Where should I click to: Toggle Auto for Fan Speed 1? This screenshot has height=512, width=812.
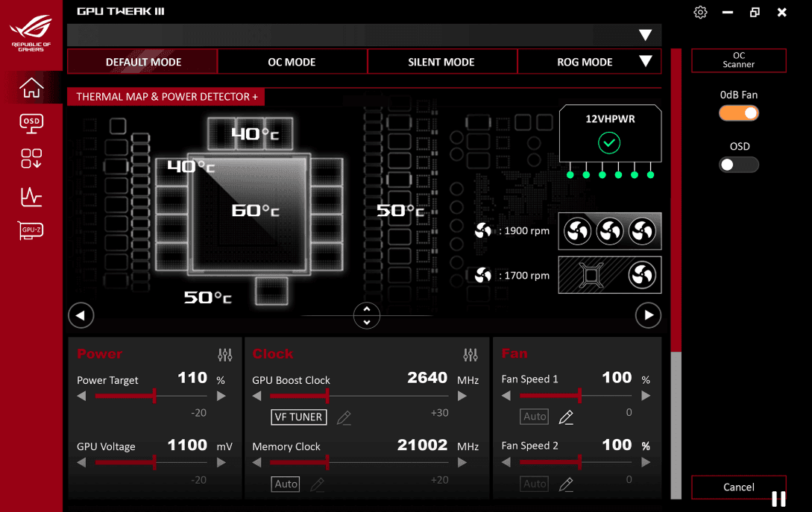click(535, 417)
